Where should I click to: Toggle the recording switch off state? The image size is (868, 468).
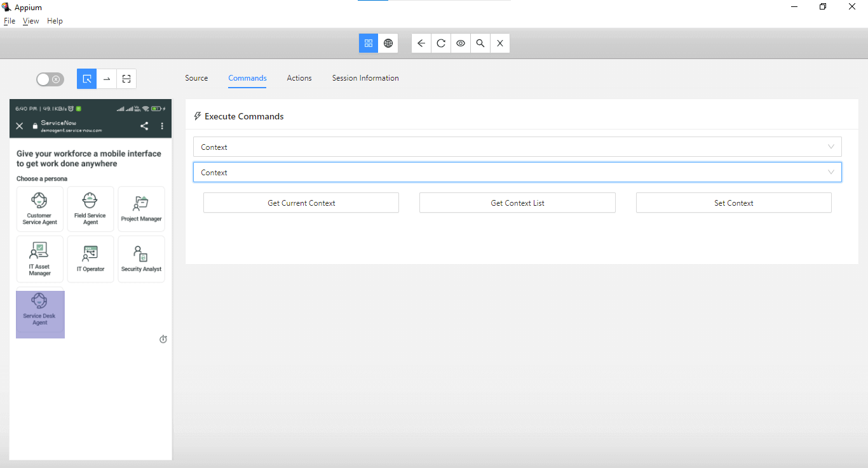pos(50,79)
